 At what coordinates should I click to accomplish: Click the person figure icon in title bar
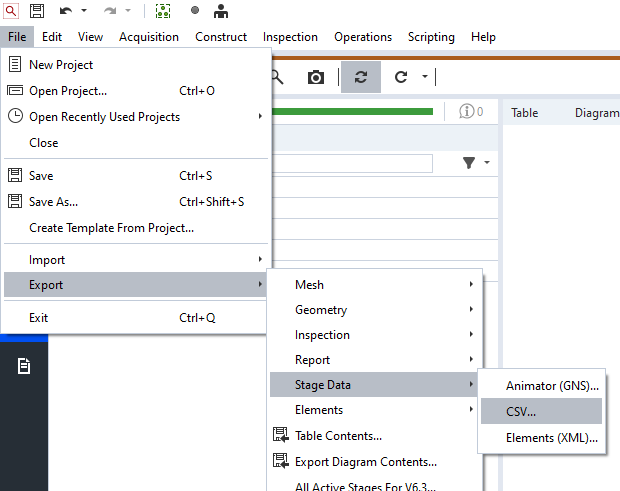point(221,11)
